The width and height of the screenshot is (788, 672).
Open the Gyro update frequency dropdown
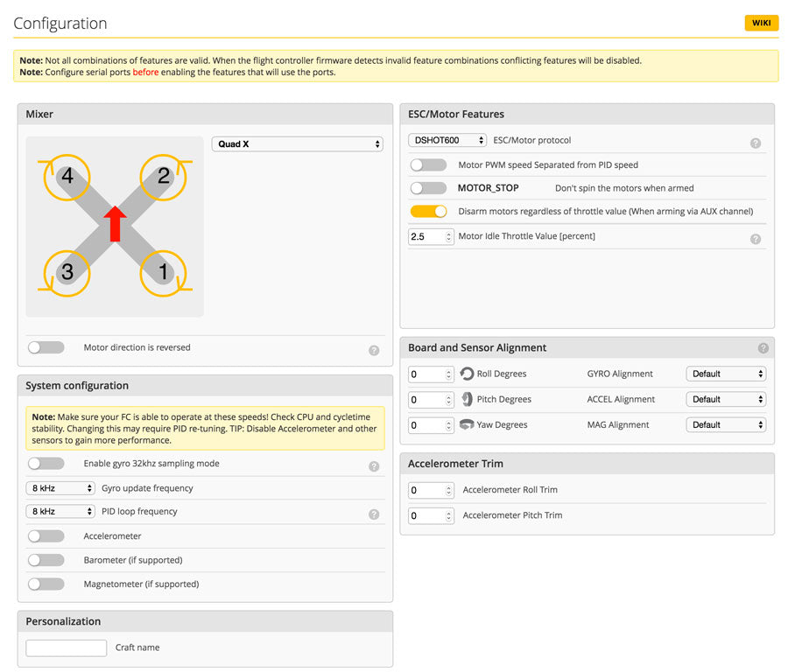[x=60, y=488]
